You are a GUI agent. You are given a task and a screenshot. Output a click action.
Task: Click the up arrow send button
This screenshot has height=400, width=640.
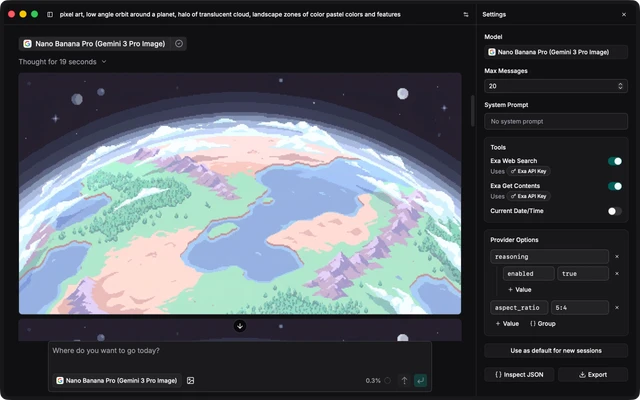click(404, 380)
